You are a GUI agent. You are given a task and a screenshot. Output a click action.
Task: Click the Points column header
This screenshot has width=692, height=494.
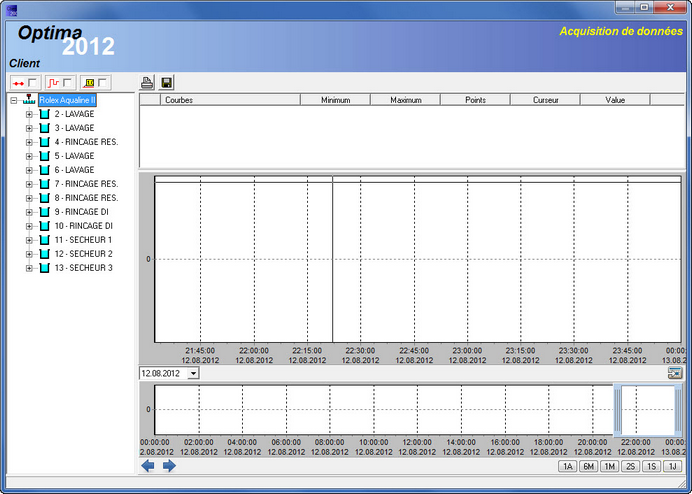[475, 100]
